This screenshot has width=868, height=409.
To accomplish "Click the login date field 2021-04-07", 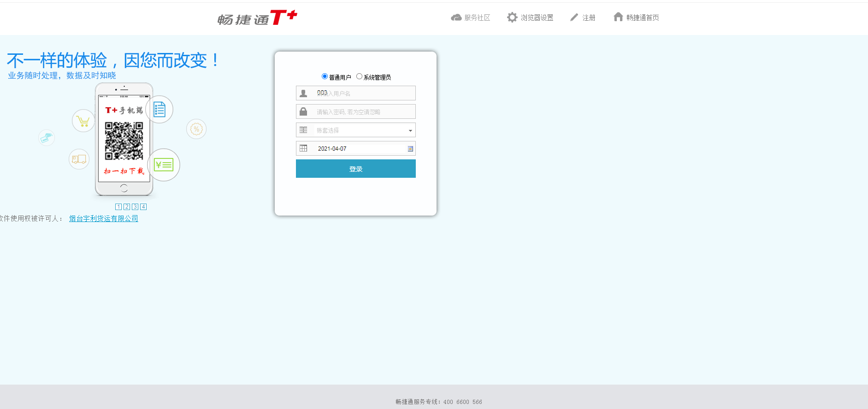I will coord(356,148).
